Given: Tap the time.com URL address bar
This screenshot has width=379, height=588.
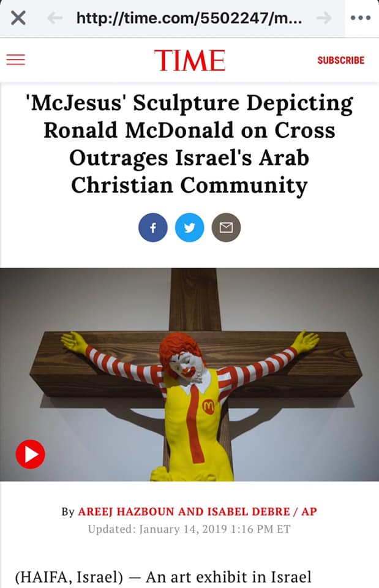Looking at the screenshot, I should [x=189, y=18].
